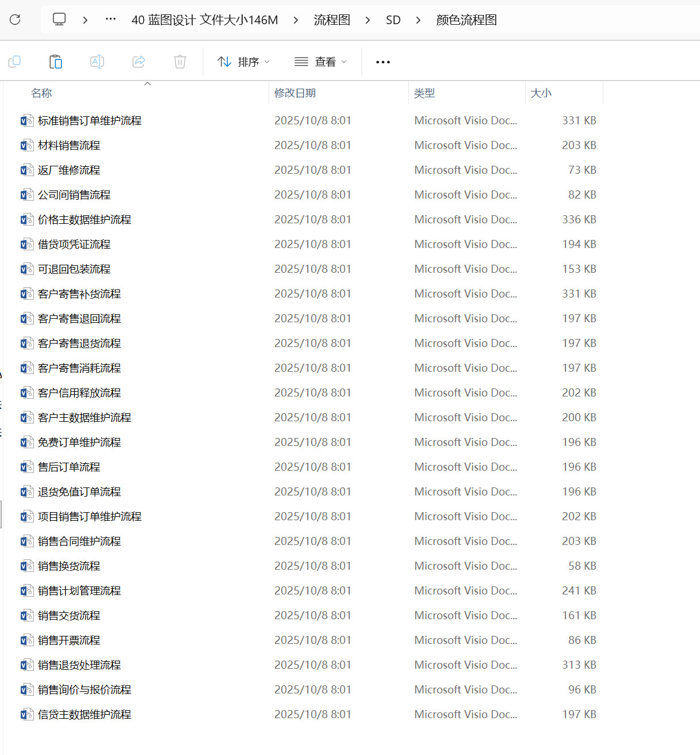Open the 排序 sort dropdown
Screen dimensions: 700x755
point(243,62)
